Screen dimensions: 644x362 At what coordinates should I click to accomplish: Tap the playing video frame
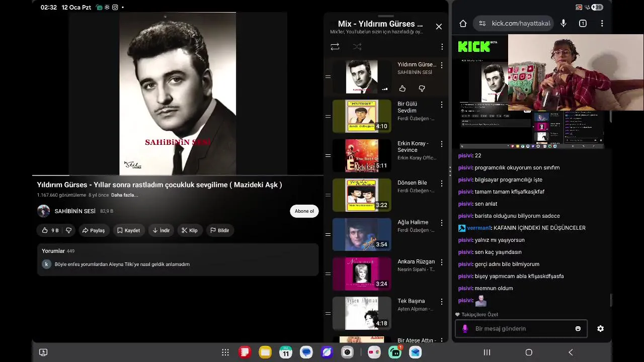pos(178,94)
